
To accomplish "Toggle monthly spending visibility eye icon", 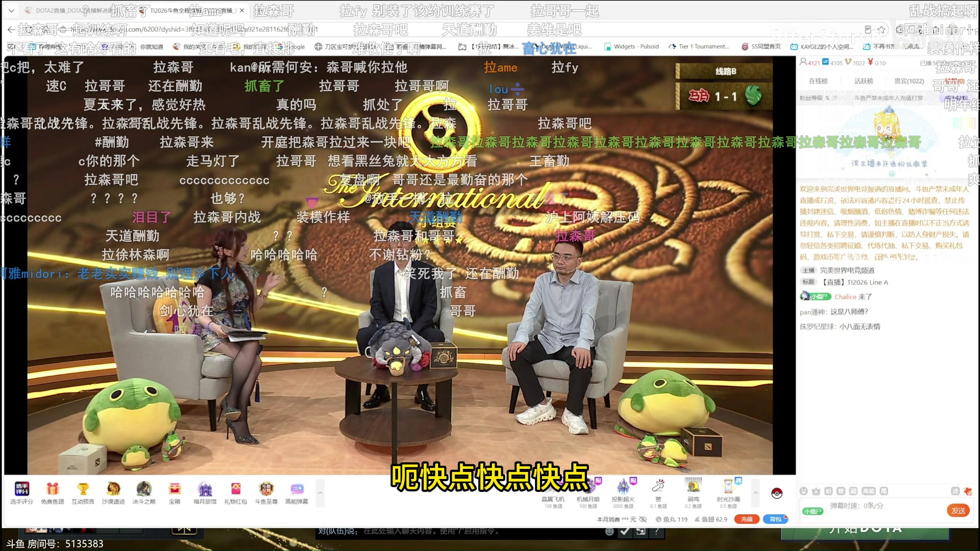I will click(x=643, y=519).
